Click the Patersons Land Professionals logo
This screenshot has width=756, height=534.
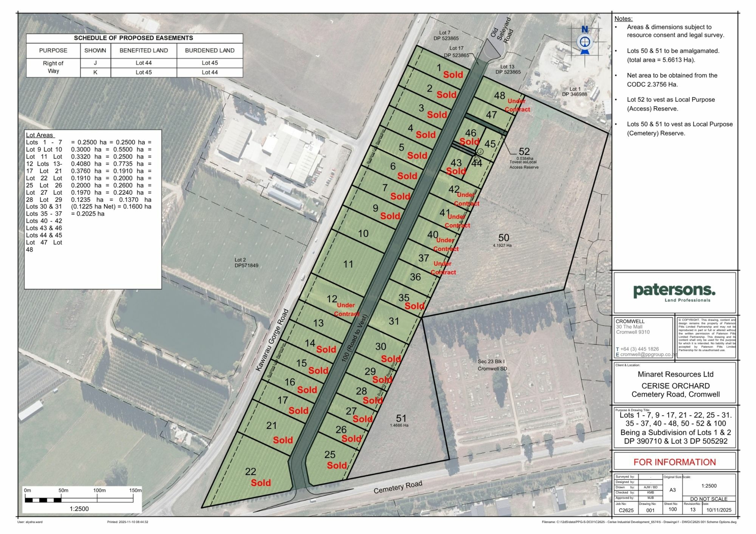pyautogui.click(x=674, y=292)
